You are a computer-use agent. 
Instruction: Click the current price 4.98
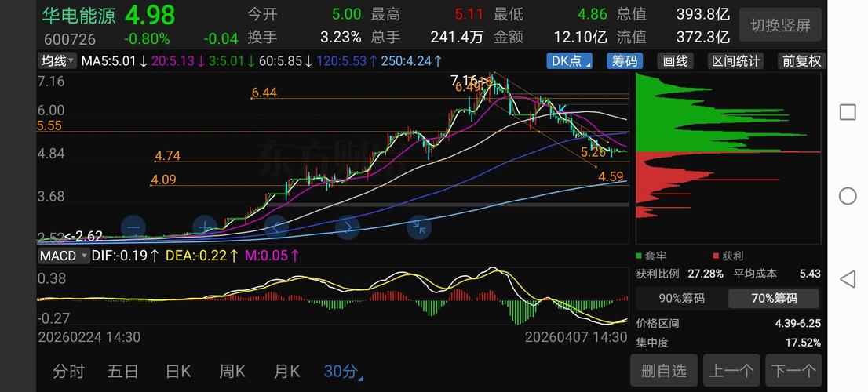click(x=149, y=15)
